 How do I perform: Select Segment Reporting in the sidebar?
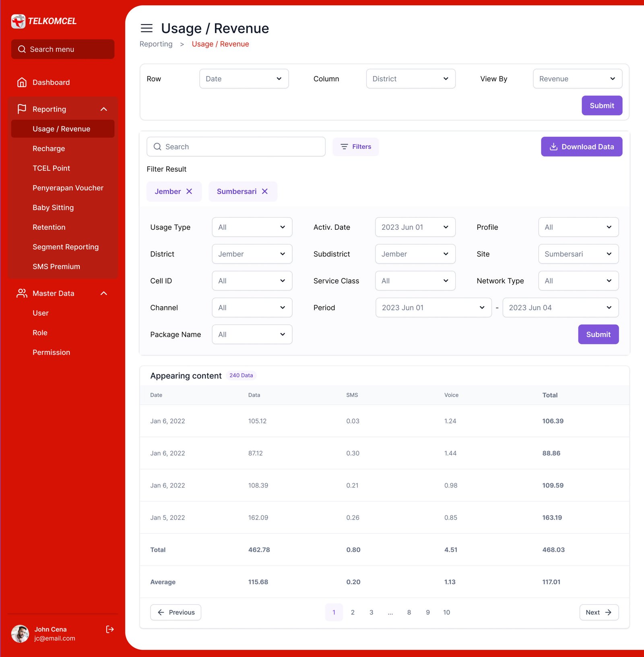pyautogui.click(x=66, y=247)
